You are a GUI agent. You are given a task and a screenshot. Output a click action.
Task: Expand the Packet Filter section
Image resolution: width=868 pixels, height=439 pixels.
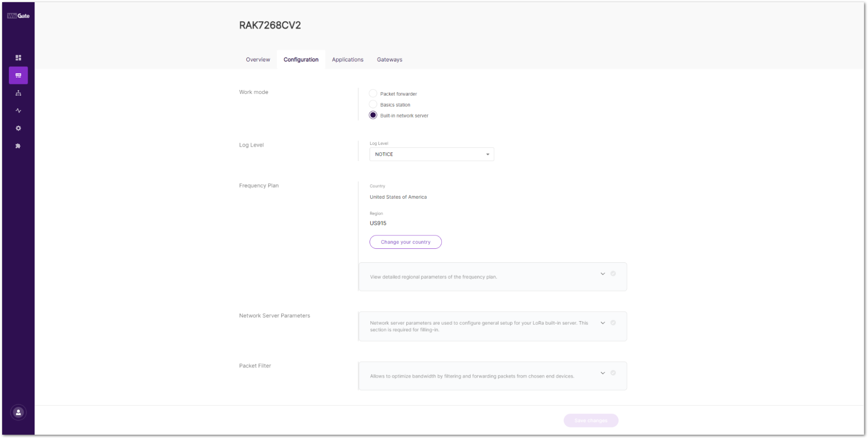click(603, 373)
